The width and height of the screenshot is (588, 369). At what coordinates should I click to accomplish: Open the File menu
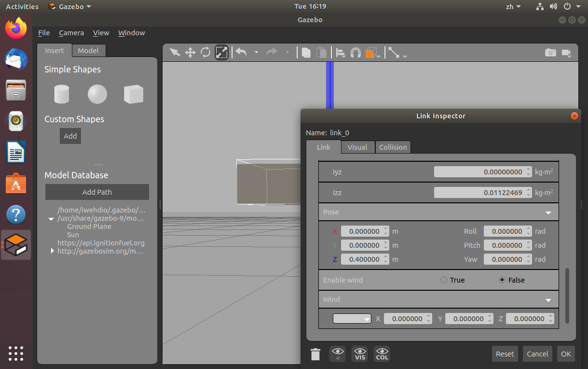click(x=44, y=33)
